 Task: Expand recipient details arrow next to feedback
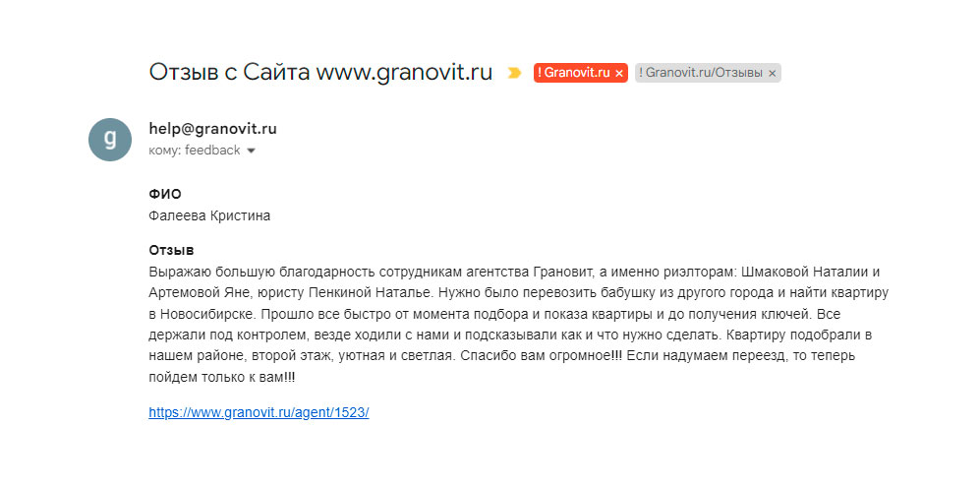tap(252, 151)
